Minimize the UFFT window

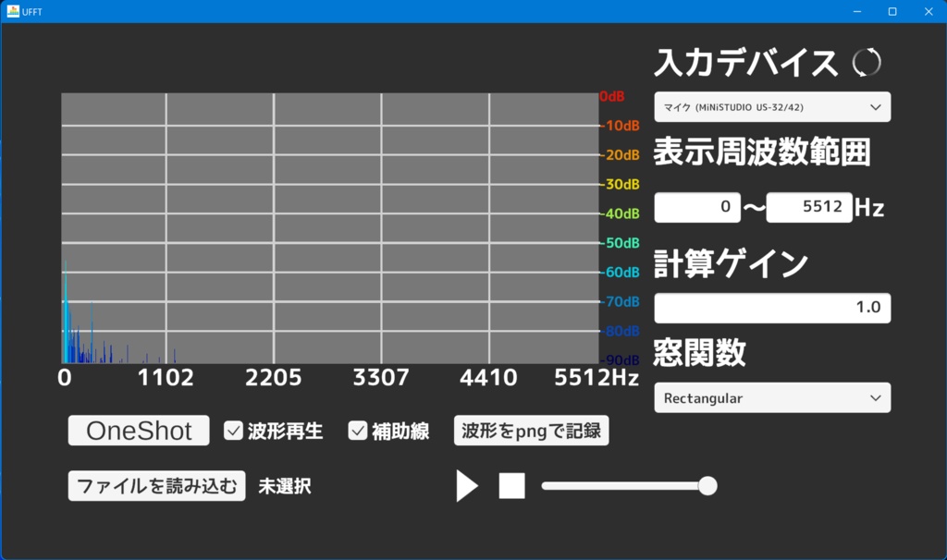tap(856, 11)
